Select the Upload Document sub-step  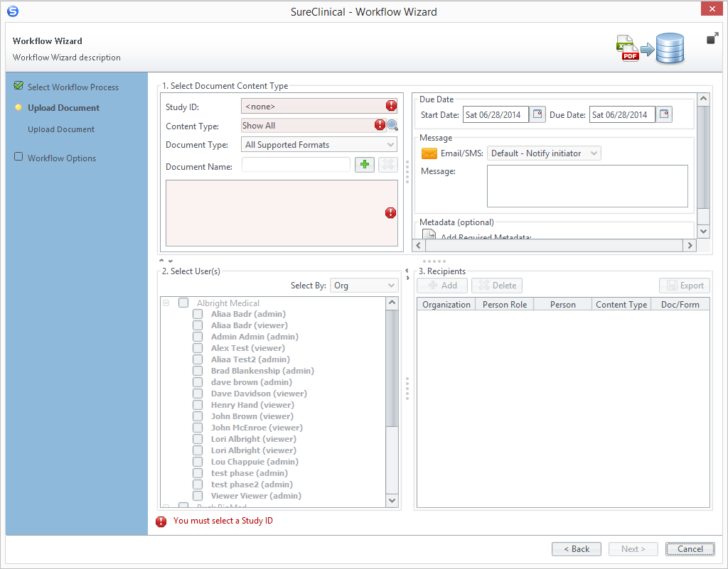coord(61,129)
